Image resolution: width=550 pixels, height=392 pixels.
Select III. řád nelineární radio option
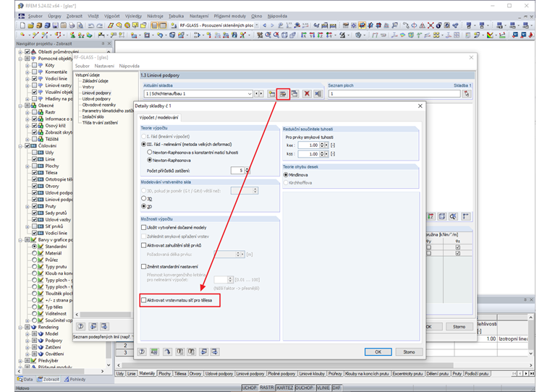(143, 144)
